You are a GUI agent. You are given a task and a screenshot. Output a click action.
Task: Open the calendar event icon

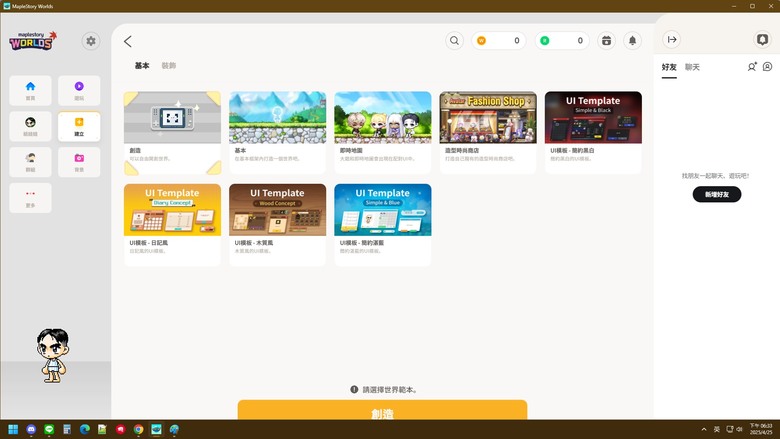[x=606, y=41]
